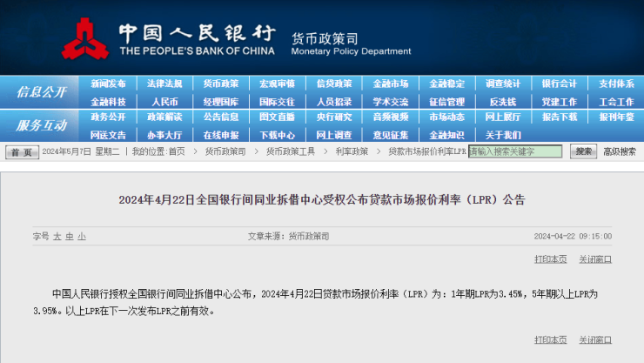Open the 新闻发布 navigation menu item
Viewport: 644px width, 363px height.
108,84
